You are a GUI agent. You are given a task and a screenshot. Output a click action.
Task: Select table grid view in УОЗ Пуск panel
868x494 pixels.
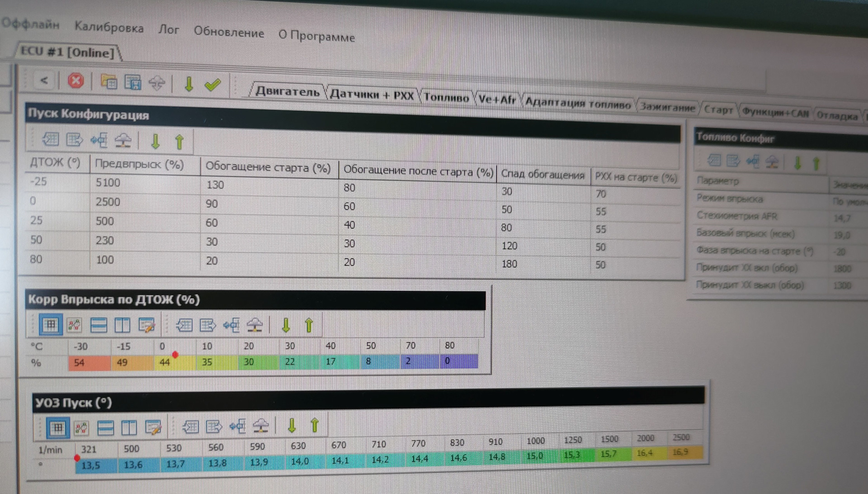click(x=58, y=428)
